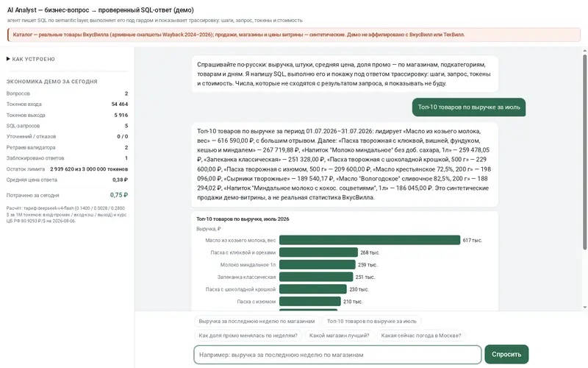Click the «Паска с изюмом» chart bar
Viewport: 588px width, 368px height.
point(310,302)
